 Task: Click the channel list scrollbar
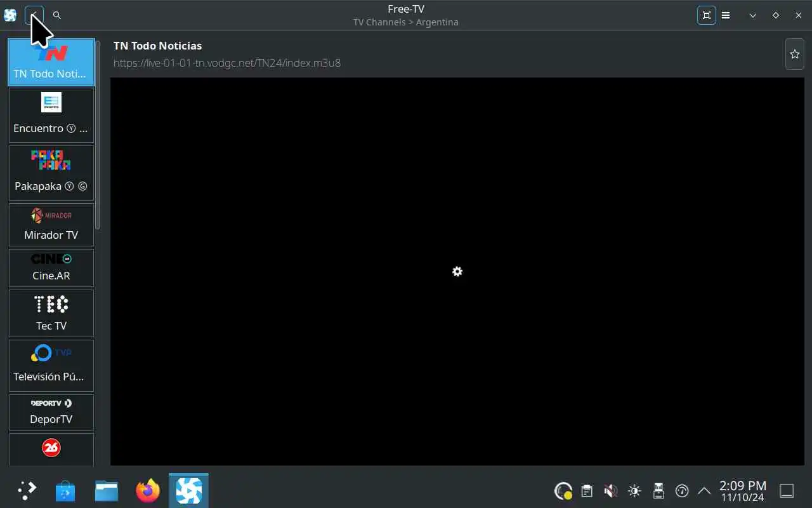[98, 135]
